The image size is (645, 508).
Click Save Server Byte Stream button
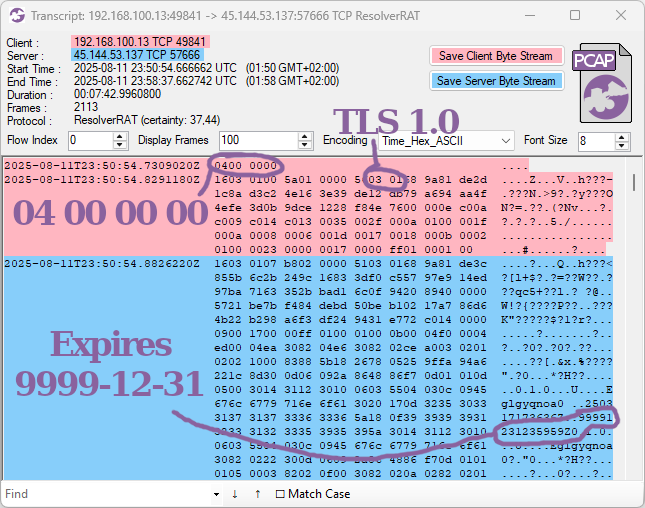point(496,81)
